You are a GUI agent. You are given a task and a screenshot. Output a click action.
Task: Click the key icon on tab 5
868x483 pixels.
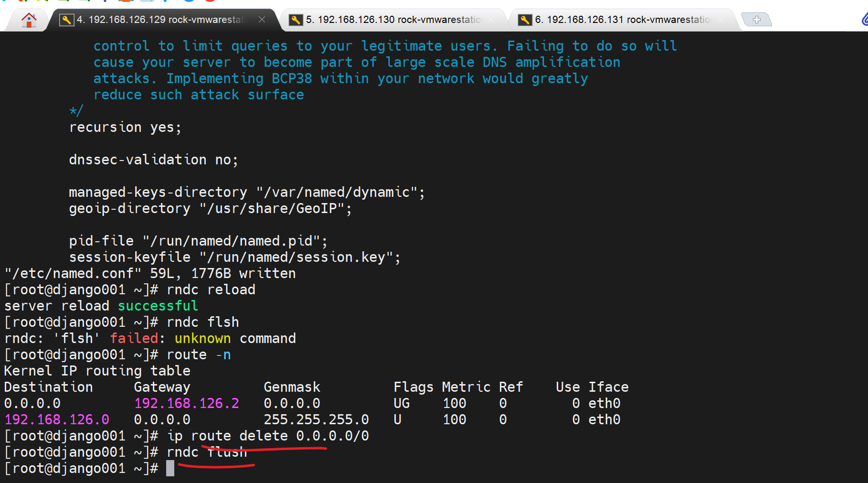pyautogui.click(x=296, y=20)
